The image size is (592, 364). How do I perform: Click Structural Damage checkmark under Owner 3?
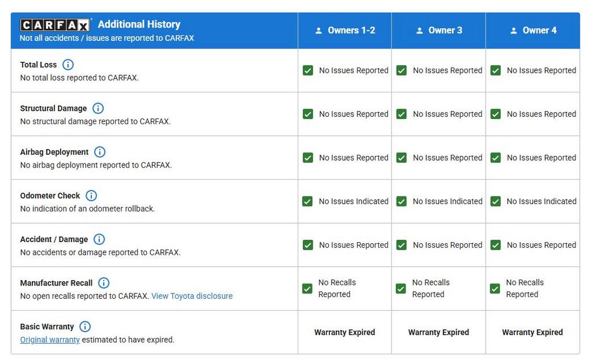click(401, 114)
